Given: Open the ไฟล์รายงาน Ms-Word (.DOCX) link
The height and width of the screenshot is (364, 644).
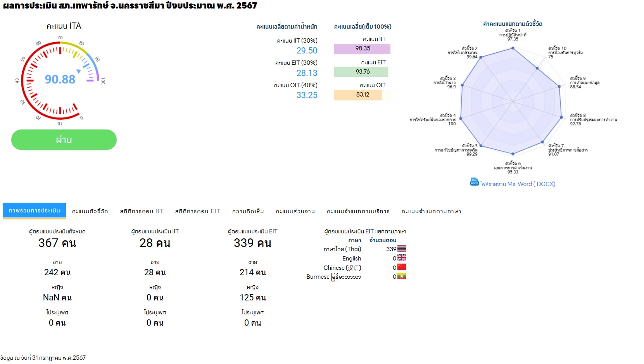Looking at the screenshot, I should (517, 184).
